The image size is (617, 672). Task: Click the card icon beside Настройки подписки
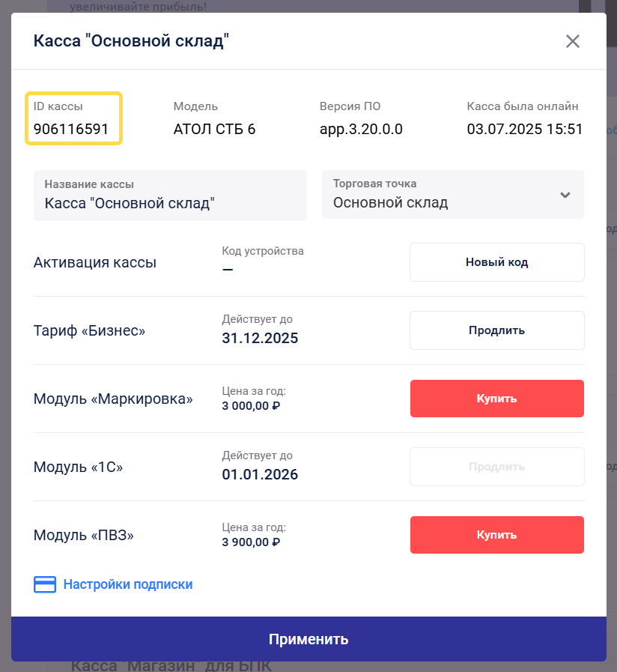pyautogui.click(x=45, y=584)
